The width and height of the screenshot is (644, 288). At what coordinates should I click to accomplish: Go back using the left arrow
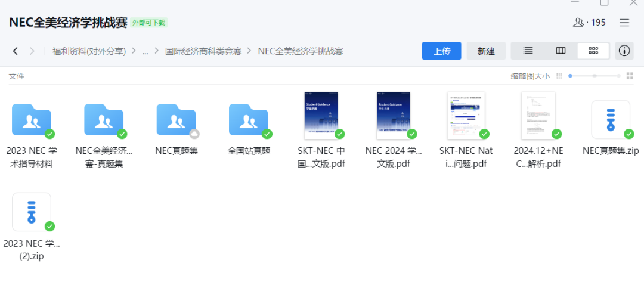coord(15,51)
